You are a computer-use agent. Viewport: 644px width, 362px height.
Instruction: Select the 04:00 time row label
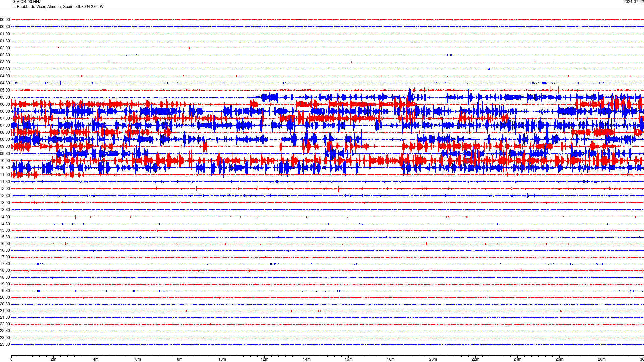[x=5, y=76]
